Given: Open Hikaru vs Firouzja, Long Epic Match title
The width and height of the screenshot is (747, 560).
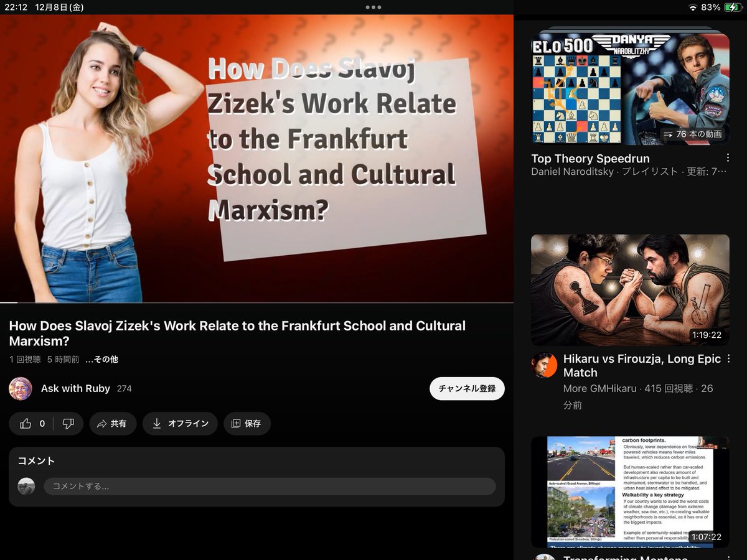Looking at the screenshot, I should click(x=642, y=366).
